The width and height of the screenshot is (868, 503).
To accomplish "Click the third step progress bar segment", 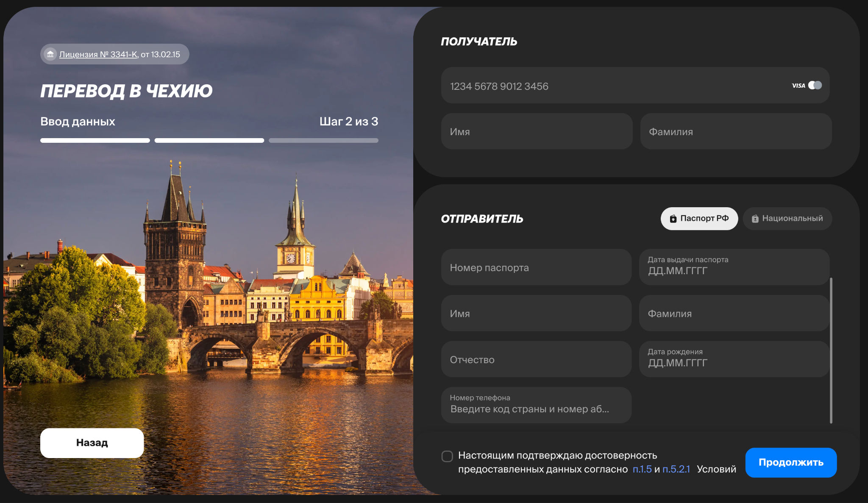I will 323,141.
